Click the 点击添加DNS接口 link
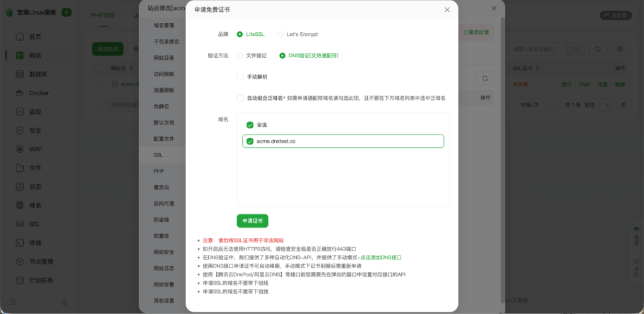 [380, 258]
